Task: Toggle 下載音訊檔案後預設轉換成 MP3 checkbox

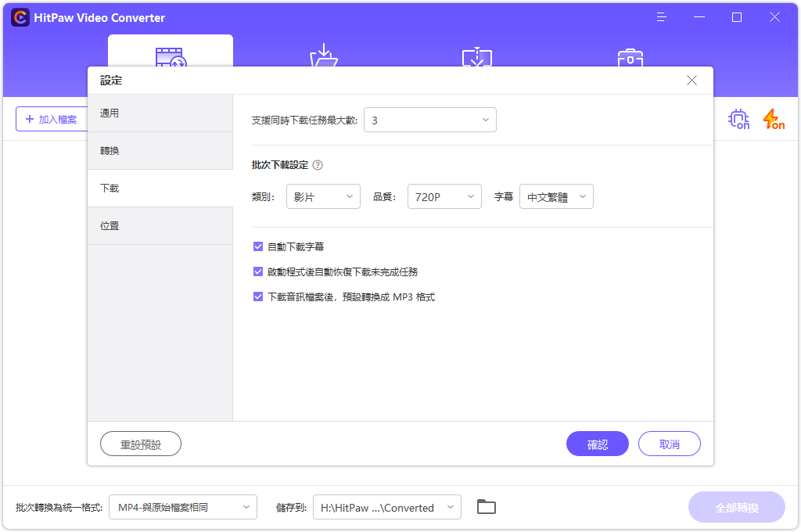Action: point(258,297)
